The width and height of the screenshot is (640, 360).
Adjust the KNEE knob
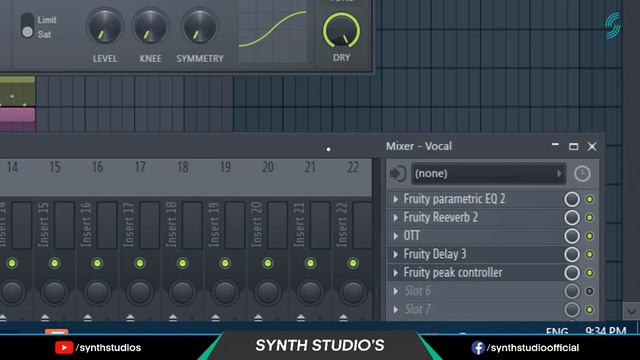150,27
